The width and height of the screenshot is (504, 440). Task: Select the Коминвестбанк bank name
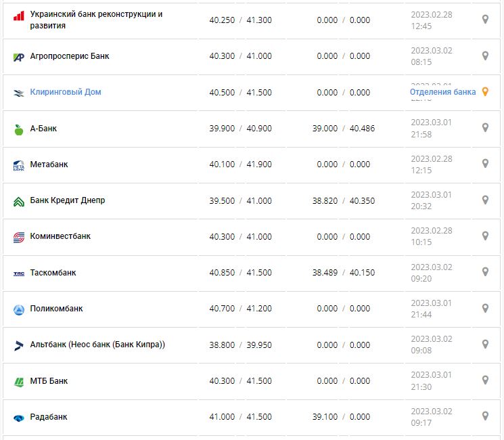tap(60, 236)
